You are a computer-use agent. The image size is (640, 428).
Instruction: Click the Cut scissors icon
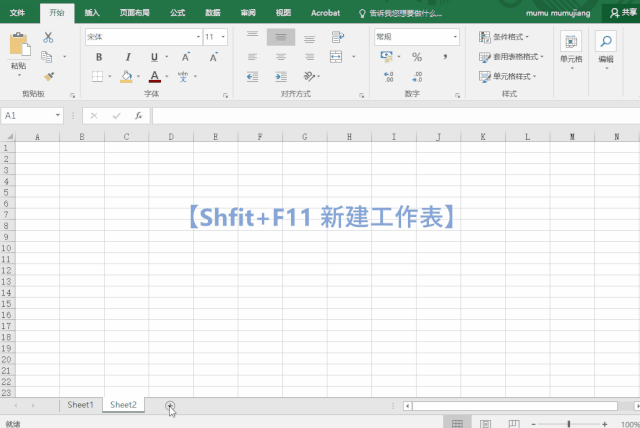(x=48, y=38)
